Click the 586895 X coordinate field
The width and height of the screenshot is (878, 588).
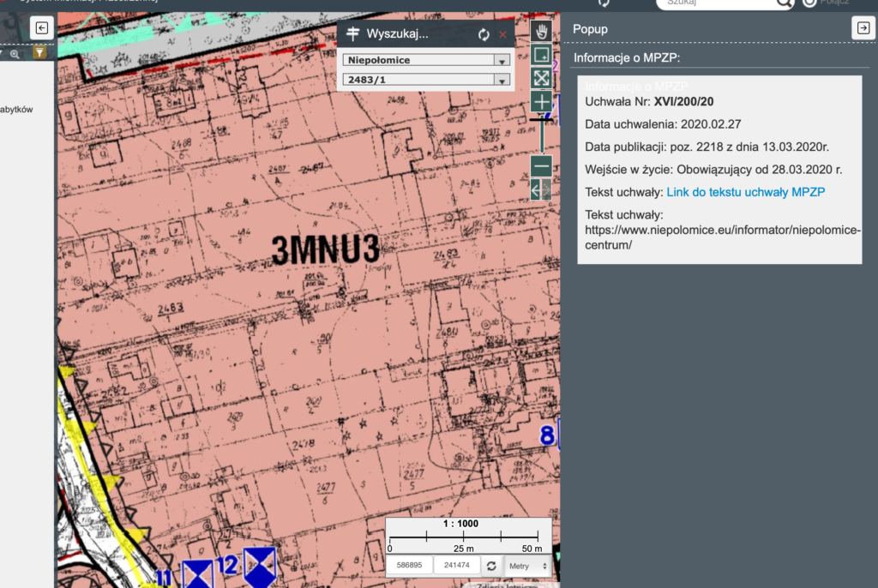[409, 565]
